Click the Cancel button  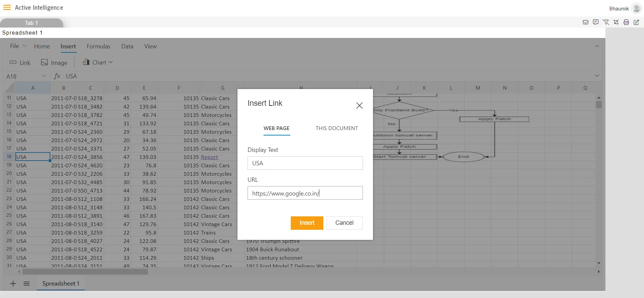pos(344,223)
